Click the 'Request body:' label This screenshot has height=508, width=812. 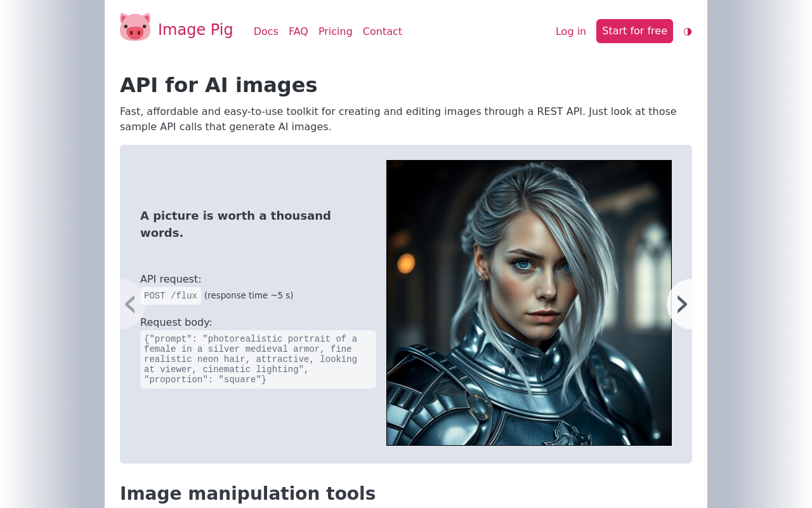point(176,322)
